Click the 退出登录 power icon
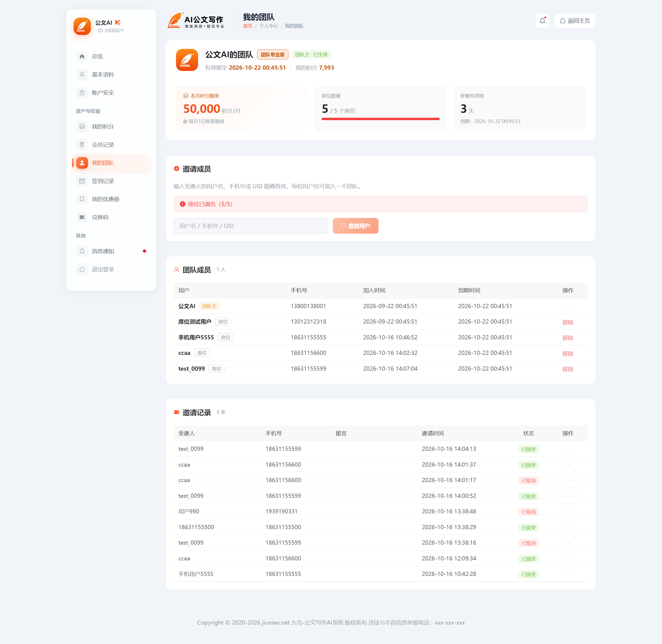 (x=82, y=270)
